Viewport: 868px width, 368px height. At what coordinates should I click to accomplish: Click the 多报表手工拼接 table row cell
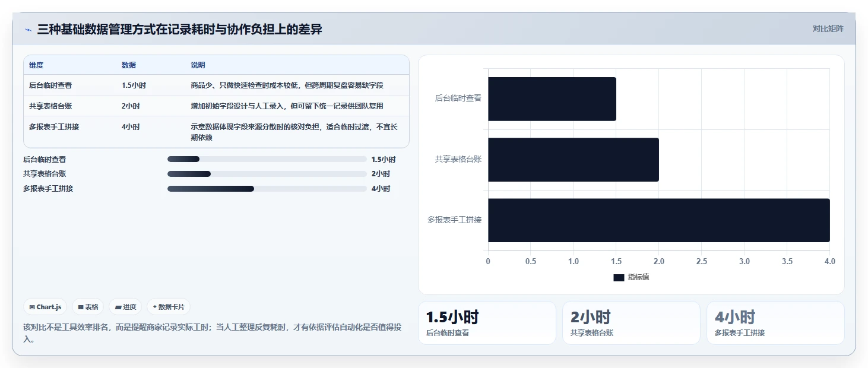pyautogui.click(x=54, y=127)
